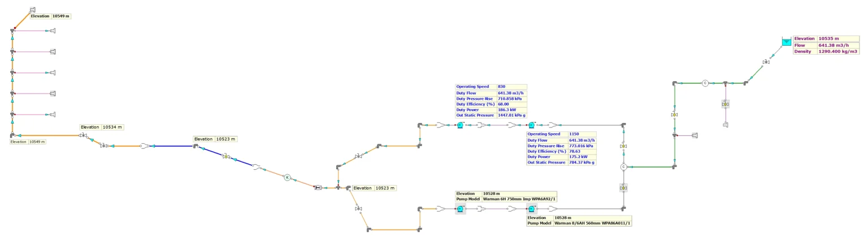Click the end node beside Elevation 10549 m

[x=32, y=10]
